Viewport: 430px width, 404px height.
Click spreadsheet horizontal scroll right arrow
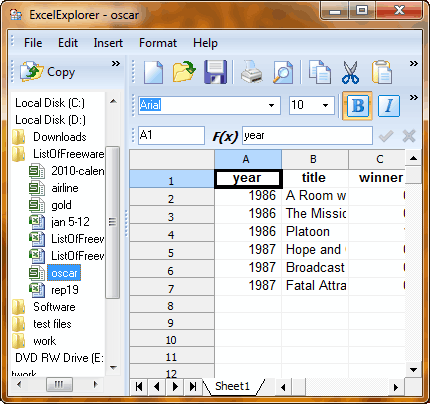tap(396, 387)
